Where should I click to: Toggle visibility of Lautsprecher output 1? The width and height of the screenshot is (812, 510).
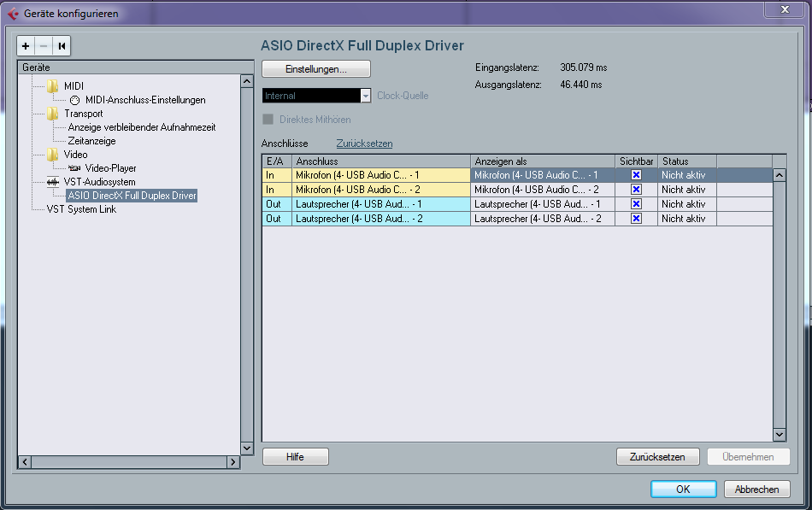click(x=636, y=204)
